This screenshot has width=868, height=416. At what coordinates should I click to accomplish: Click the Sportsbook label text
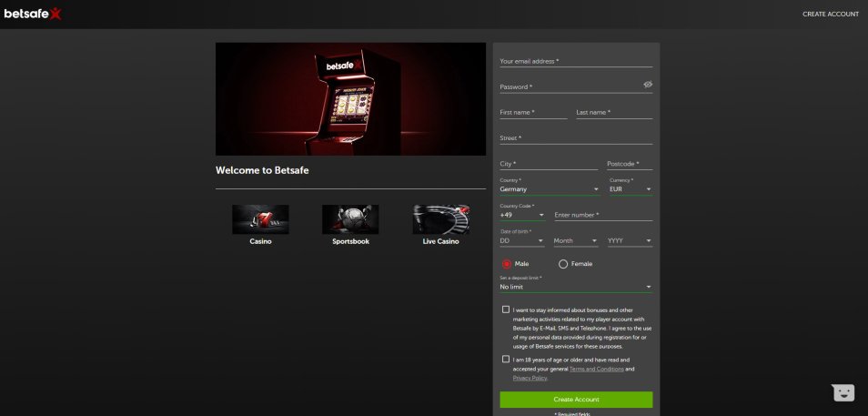pos(350,241)
